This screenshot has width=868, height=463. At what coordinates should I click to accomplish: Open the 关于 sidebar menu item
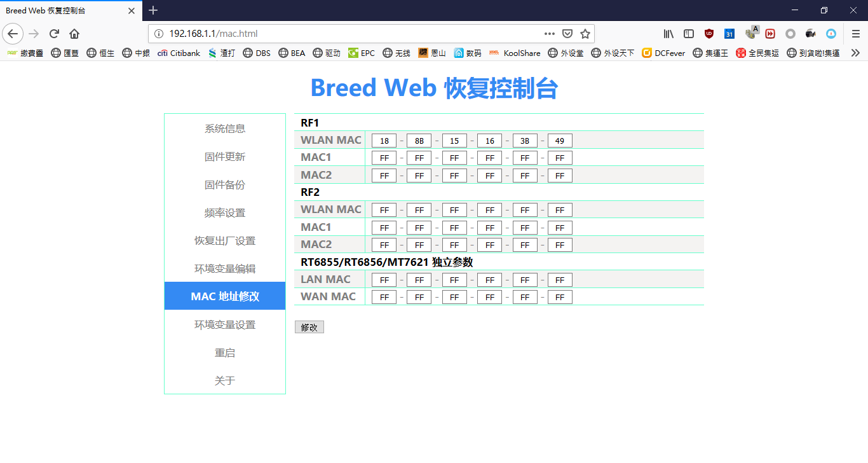tap(225, 380)
